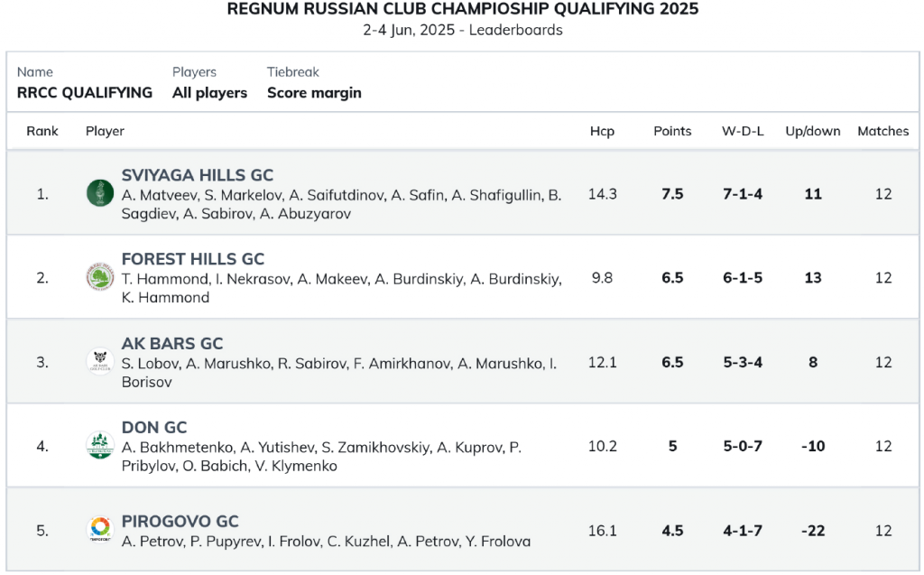This screenshot has width=924, height=575.
Task: Click the Ak Bars GC club logo
Action: pyautogui.click(x=100, y=361)
